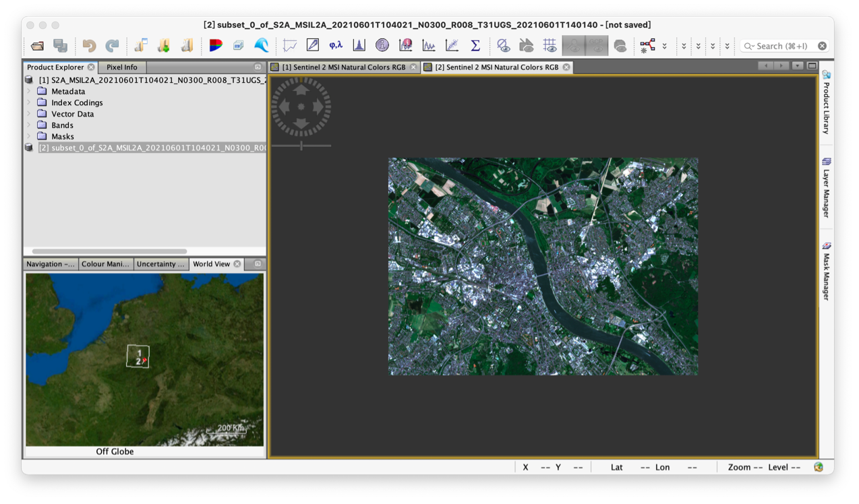Expand the Bands folder
Image resolution: width=859 pixels, height=504 pixels.
29,125
